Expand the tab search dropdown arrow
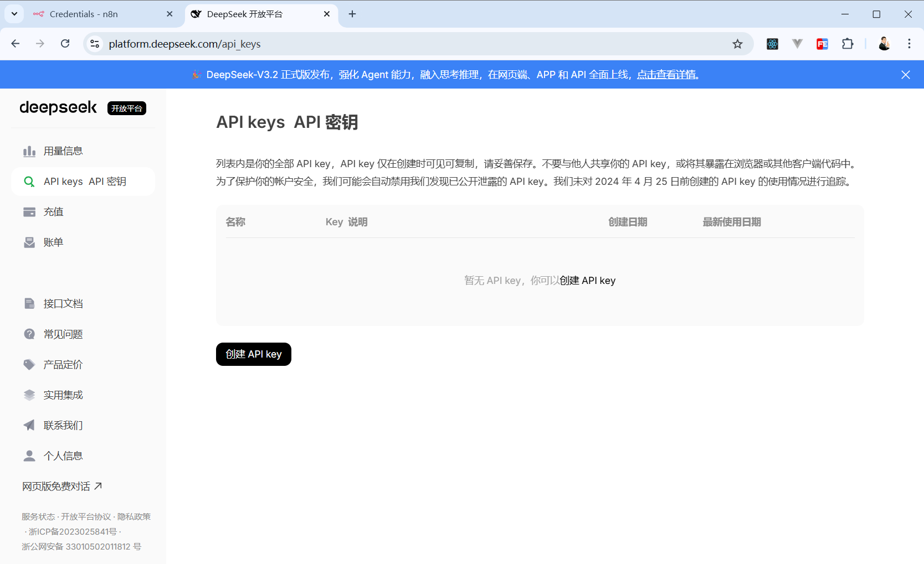This screenshot has height=564, width=924. pyautogui.click(x=14, y=14)
